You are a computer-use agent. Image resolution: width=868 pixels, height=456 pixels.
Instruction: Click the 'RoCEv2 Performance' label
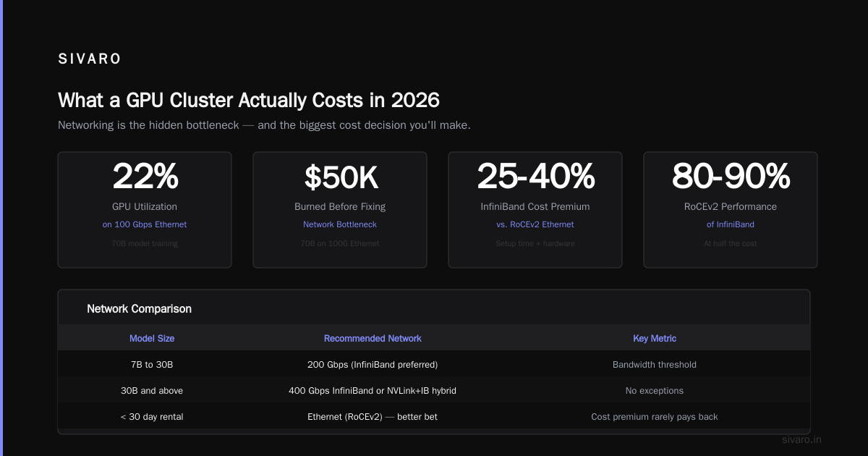[731, 206]
